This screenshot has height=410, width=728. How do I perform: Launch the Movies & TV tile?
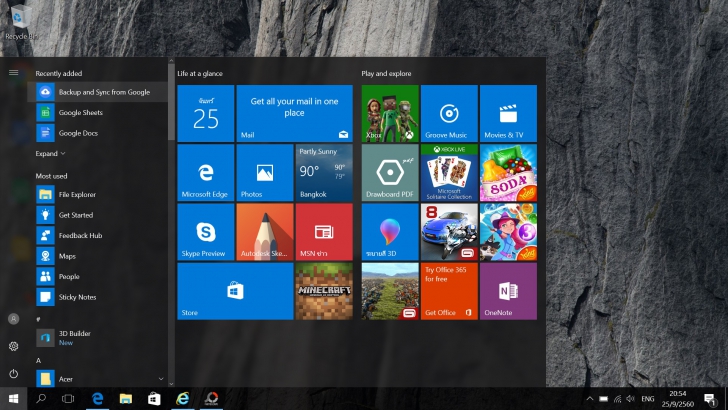508,113
